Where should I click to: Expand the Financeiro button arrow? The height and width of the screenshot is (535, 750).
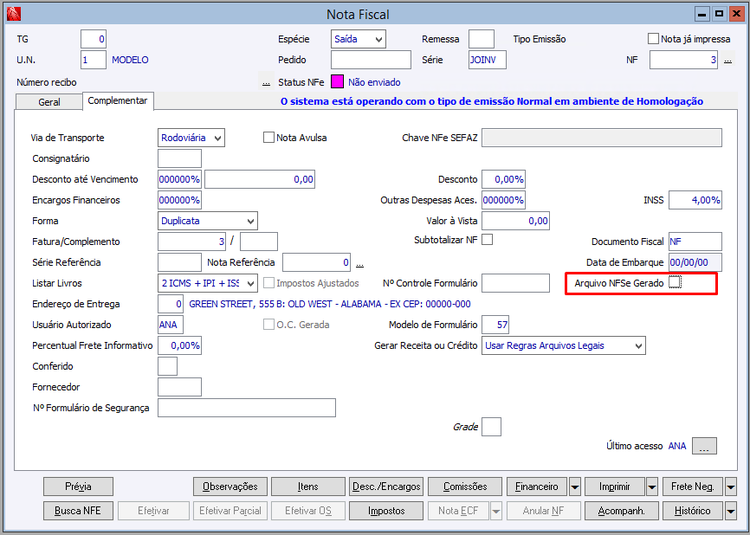coord(575,487)
